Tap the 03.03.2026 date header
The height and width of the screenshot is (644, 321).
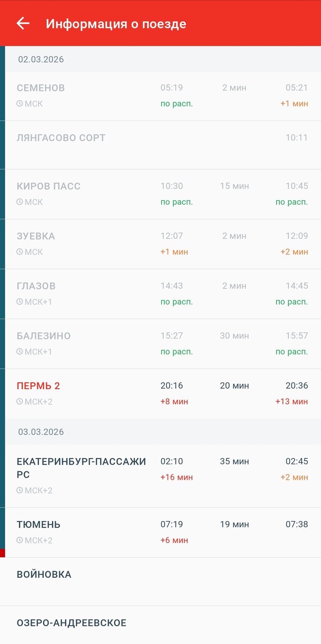click(41, 432)
